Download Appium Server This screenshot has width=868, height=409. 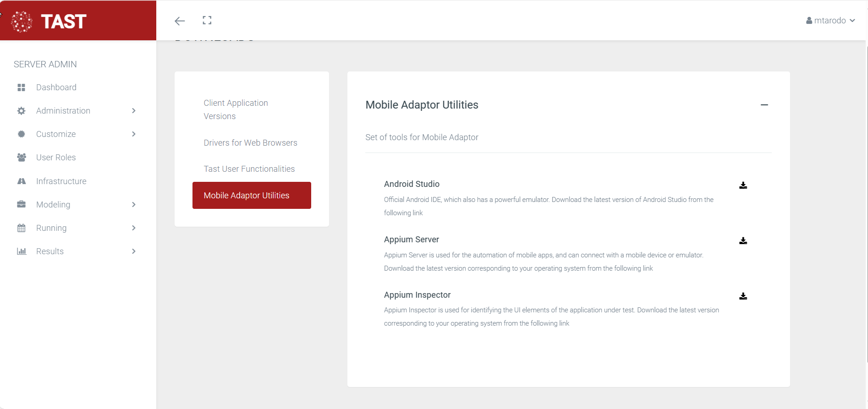pos(743,240)
